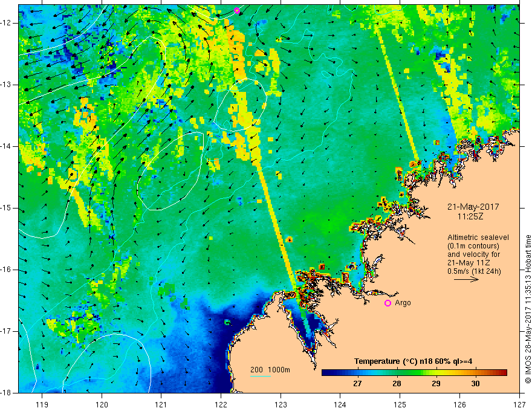532x411 pixels.
Task: Click the latitude axis label '-17'
Action: point(7,331)
